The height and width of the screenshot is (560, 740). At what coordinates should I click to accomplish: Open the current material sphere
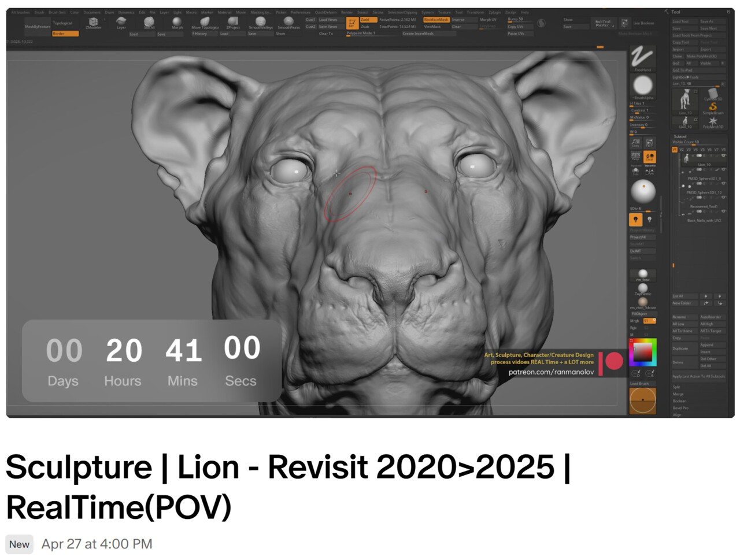click(x=643, y=192)
